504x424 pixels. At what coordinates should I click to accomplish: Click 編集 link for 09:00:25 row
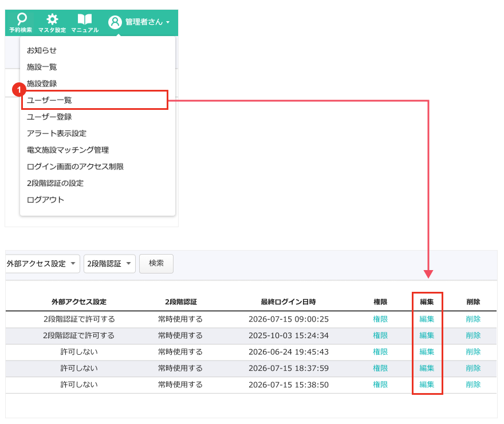pyautogui.click(x=427, y=319)
